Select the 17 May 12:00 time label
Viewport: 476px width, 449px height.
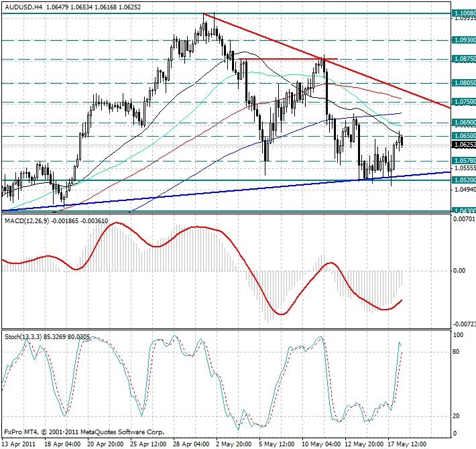point(407,444)
